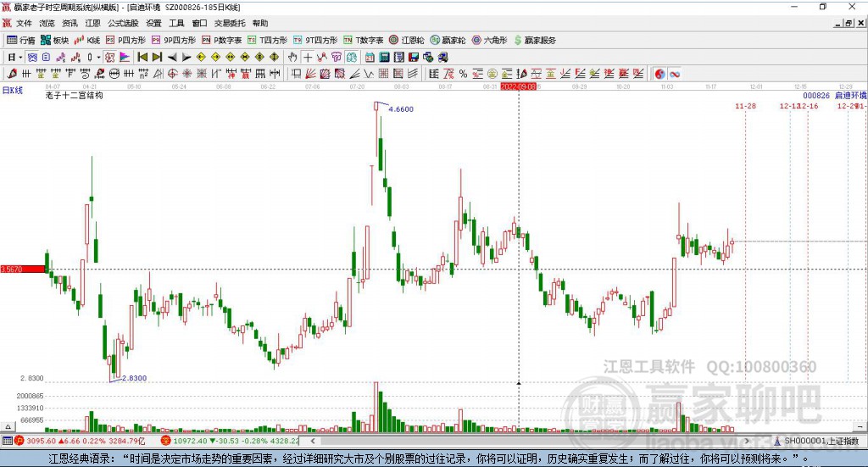Click the floppy disk save icon

[x=414, y=57]
